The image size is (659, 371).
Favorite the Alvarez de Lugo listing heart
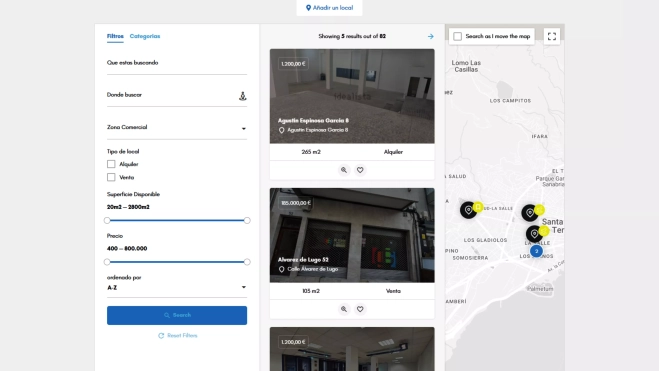pyautogui.click(x=360, y=309)
